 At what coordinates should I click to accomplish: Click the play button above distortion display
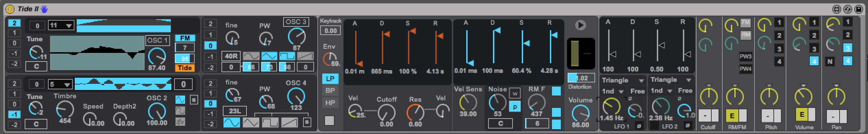(x=580, y=25)
